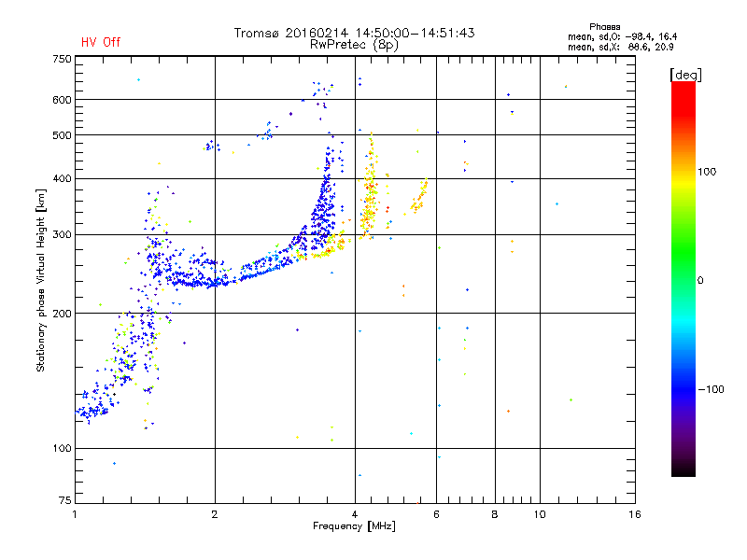Screen dimensions: 747x560
Task: Click the colorbar '100' tick label
Action: [707, 172]
